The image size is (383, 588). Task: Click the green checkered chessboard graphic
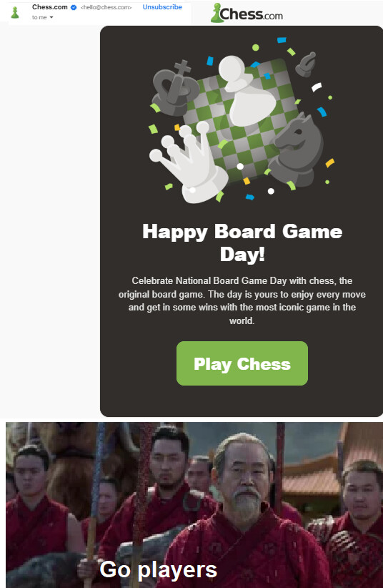pyautogui.click(x=240, y=120)
